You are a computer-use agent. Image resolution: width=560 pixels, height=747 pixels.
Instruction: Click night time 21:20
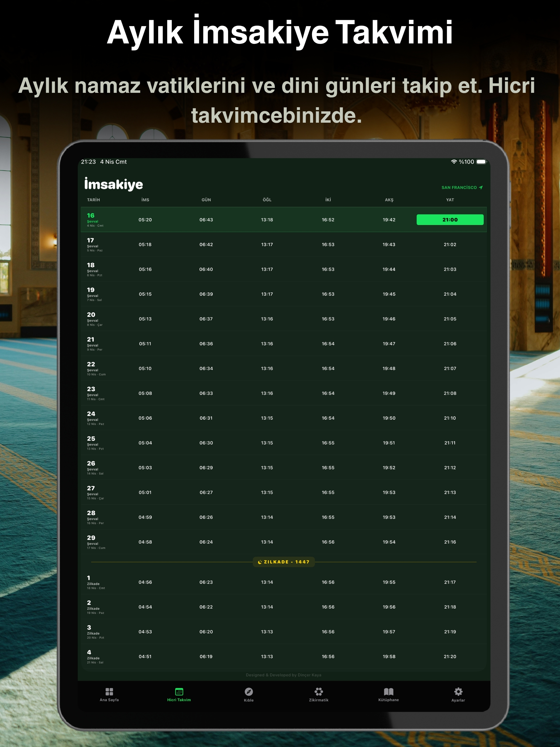tap(450, 657)
